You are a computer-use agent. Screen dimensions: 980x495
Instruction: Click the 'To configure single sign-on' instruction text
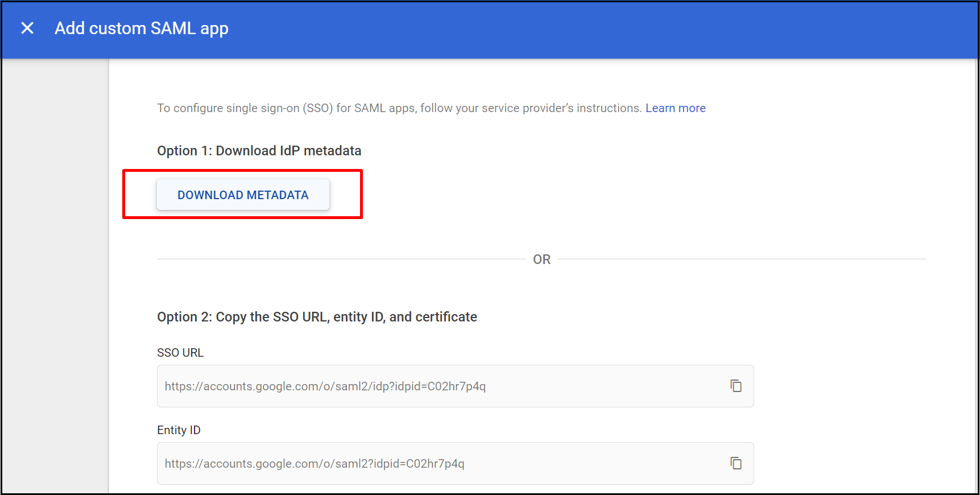click(x=399, y=108)
